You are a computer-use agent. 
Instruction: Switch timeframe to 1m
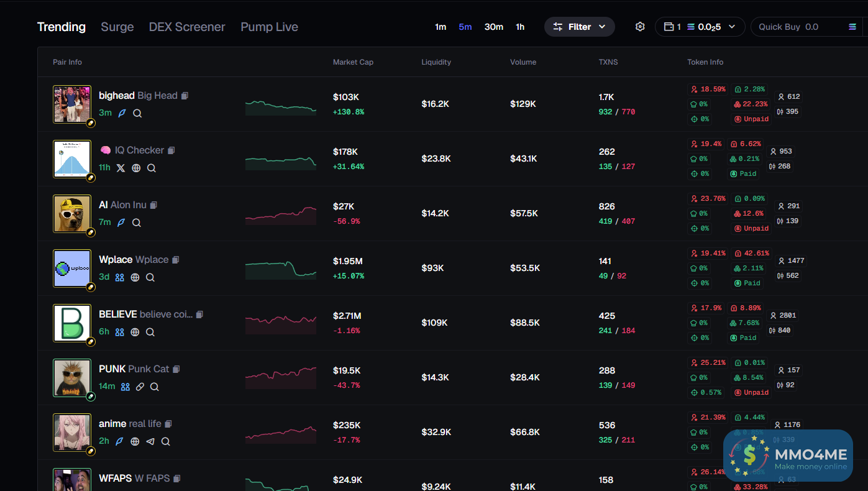point(441,27)
